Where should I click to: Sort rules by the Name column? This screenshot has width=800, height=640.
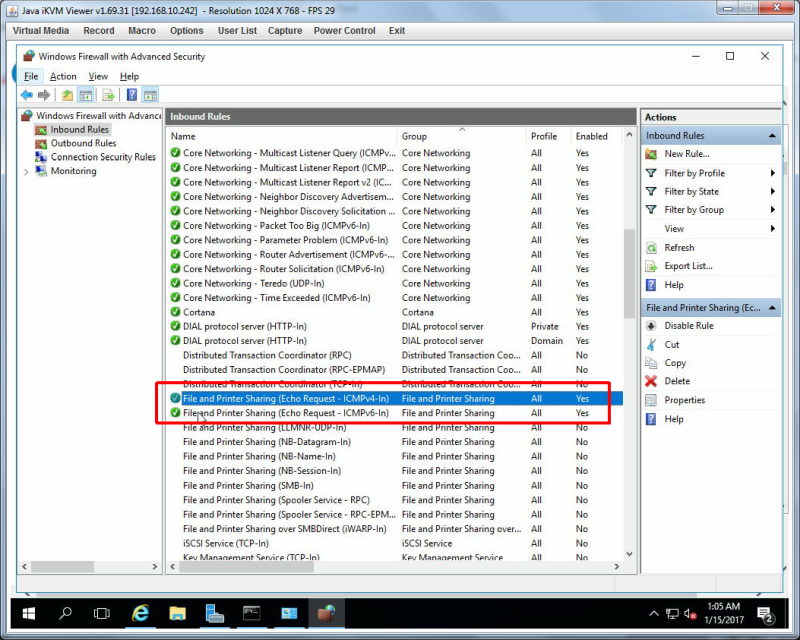pos(282,136)
